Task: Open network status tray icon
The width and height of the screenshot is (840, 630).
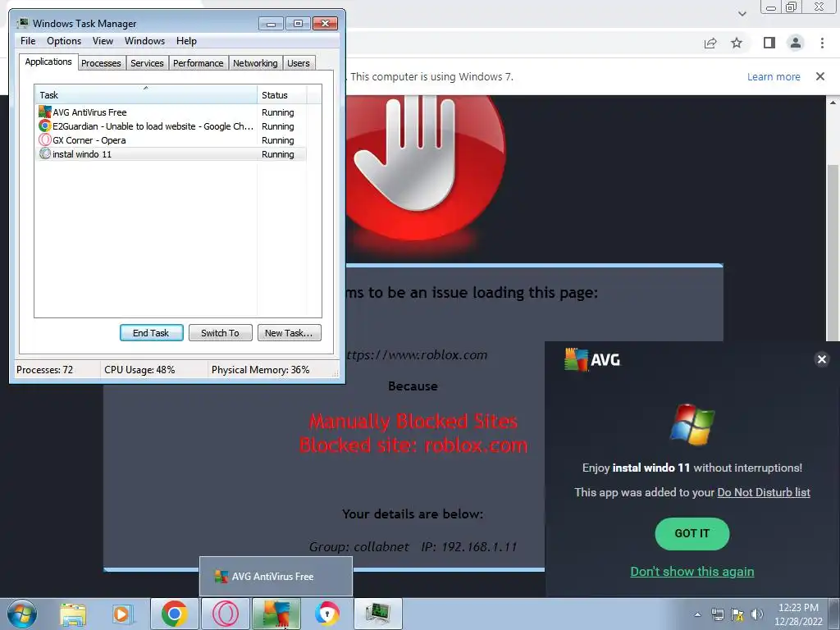Action: coord(717,614)
